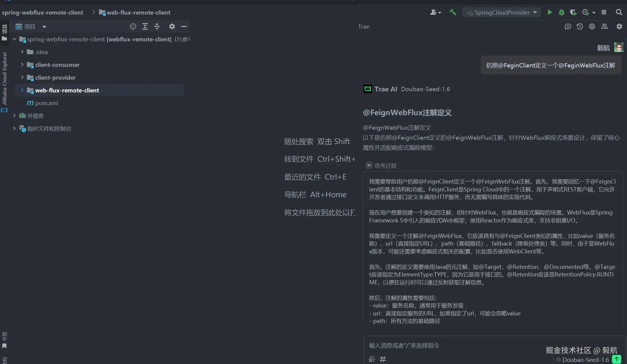Expand the client-consumer folder

pyautogui.click(x=22, y=65)
